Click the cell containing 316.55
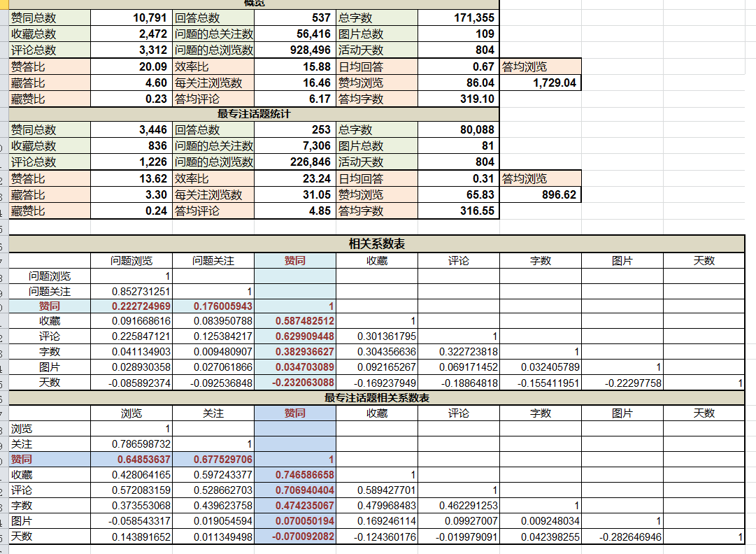756x554 pixels. tap(458, 211)
